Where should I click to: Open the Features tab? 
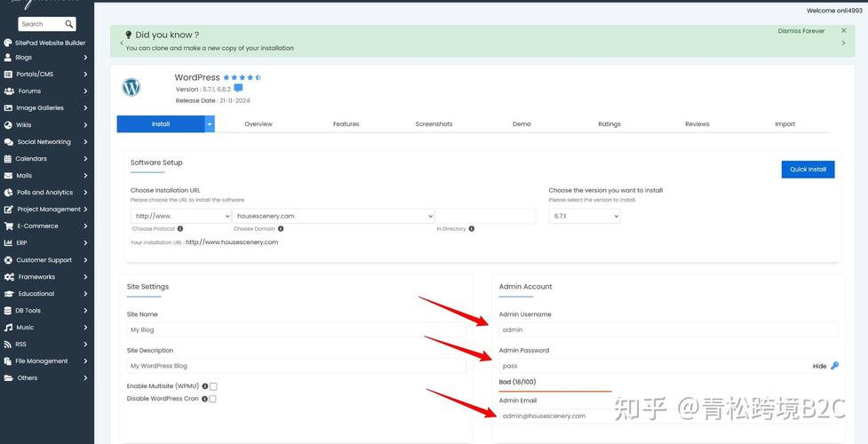(x=346, y=124)
